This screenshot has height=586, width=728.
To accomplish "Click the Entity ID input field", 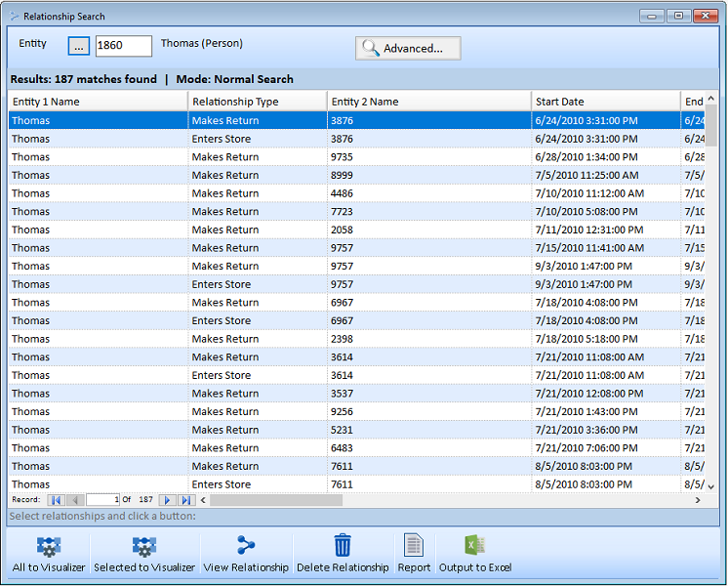I will (x=123, y=46).
